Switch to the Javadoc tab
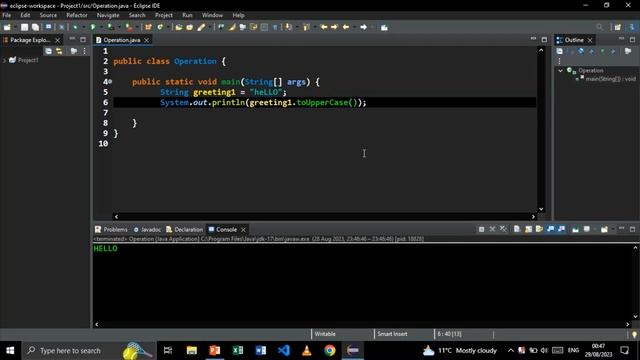 click(x=147, y=229)
